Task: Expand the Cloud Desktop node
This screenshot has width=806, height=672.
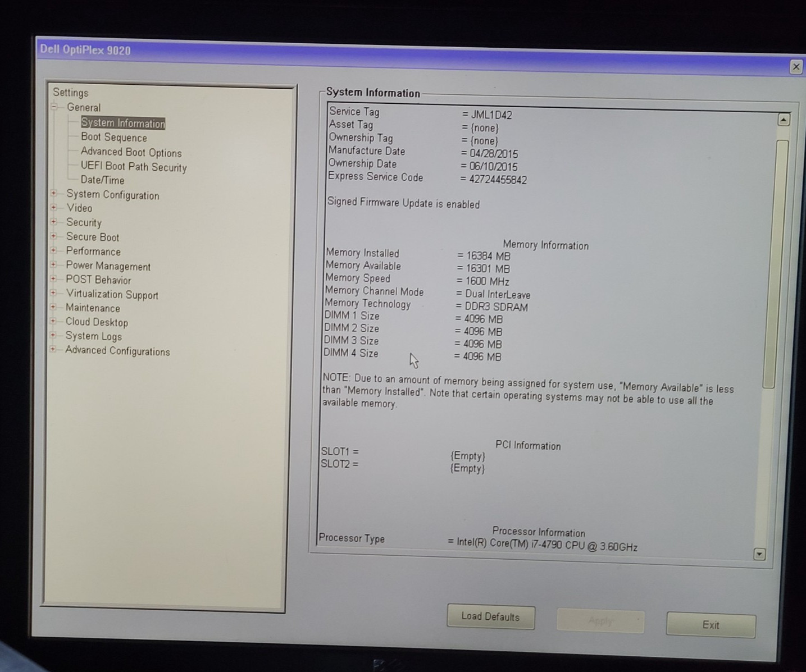Action: pyautogui.click(x=53, y=321)
